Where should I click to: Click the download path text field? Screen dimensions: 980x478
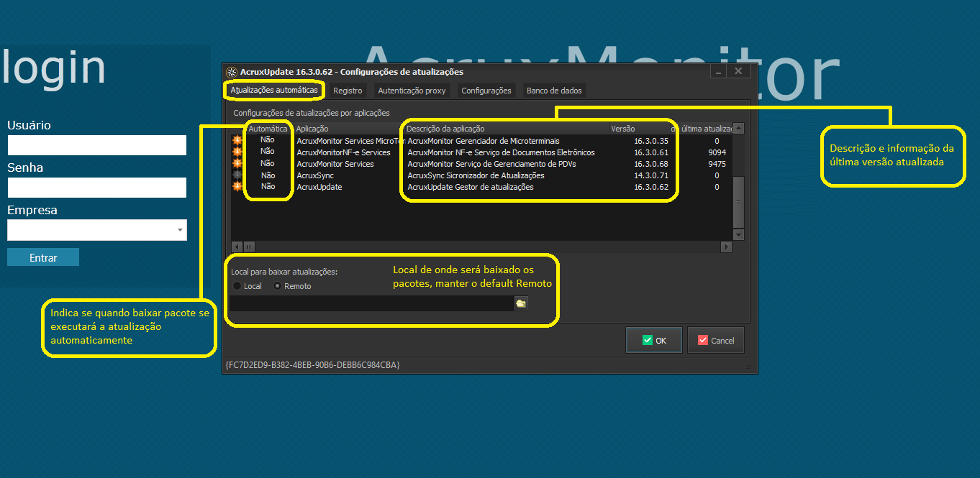371,303
